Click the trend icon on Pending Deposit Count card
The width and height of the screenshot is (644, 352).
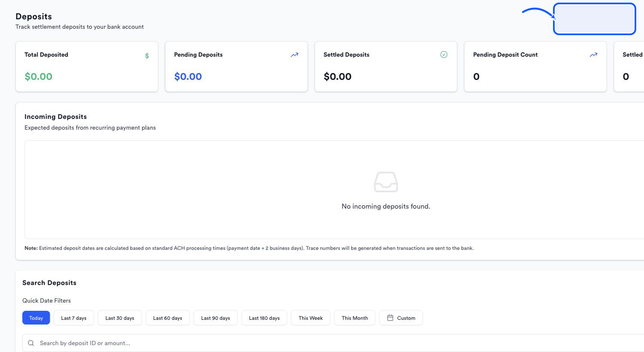point(593,55)
